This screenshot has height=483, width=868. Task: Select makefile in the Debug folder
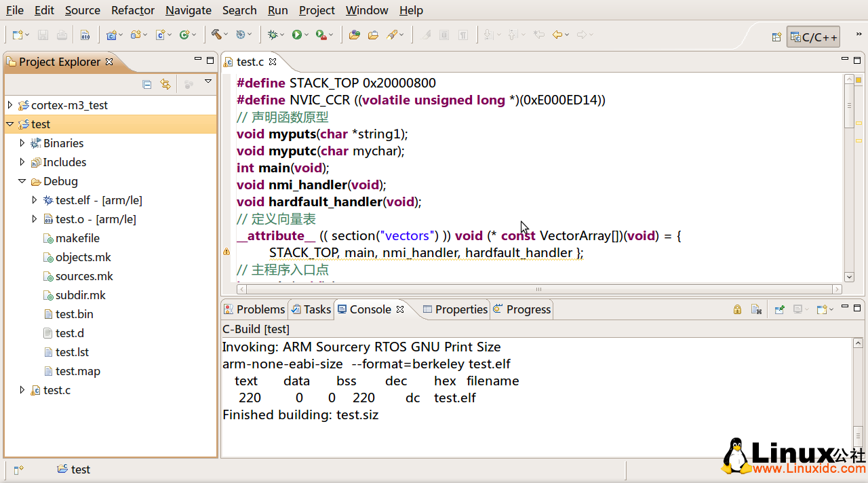(77, 238)
